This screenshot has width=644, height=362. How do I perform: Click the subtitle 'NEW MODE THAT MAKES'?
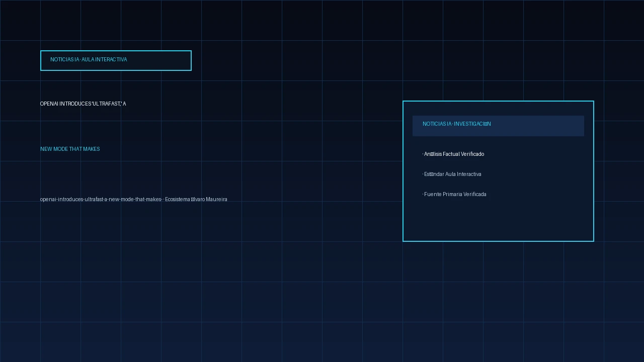coord(70,149)
